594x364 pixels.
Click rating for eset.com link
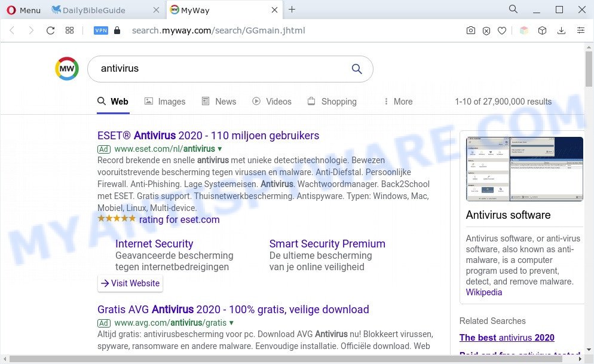179,220
